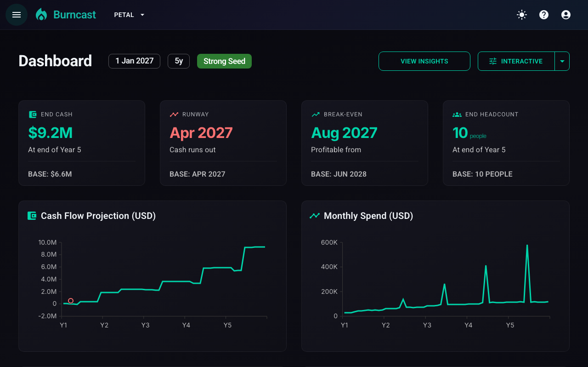Click the BASE: 10 PEOPLE text
This screenshot has height=367, width=588.
pos(482,174)
